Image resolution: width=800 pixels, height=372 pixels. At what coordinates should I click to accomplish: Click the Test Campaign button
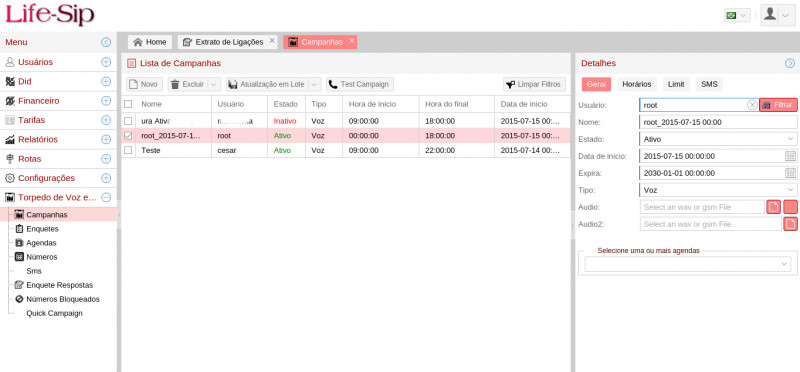point(360,84)
